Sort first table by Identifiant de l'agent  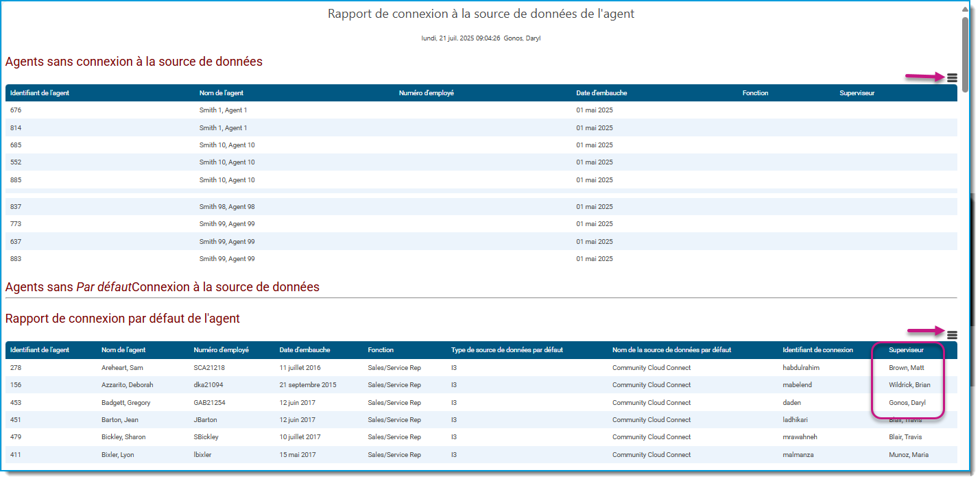tap(39, 93)
